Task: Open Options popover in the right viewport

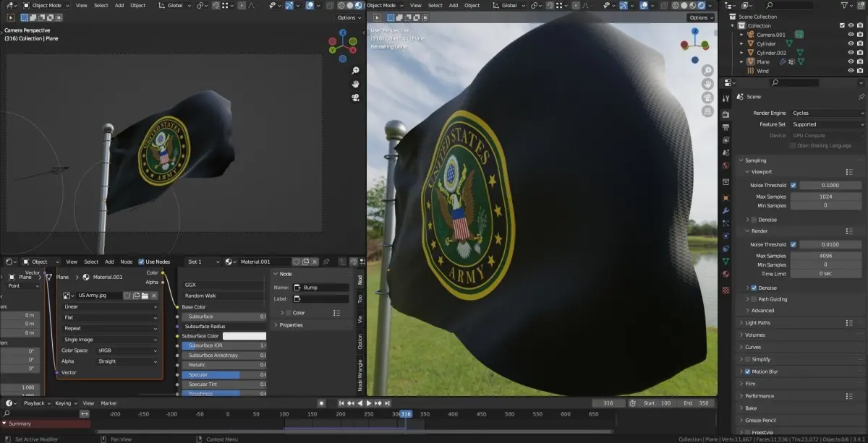Action: [x=701, y=17]
